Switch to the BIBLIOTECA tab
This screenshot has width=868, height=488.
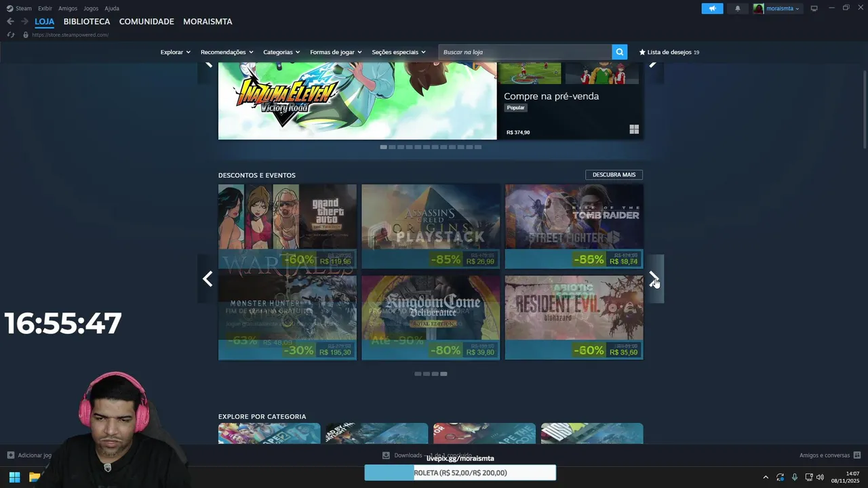click(87, 22)
